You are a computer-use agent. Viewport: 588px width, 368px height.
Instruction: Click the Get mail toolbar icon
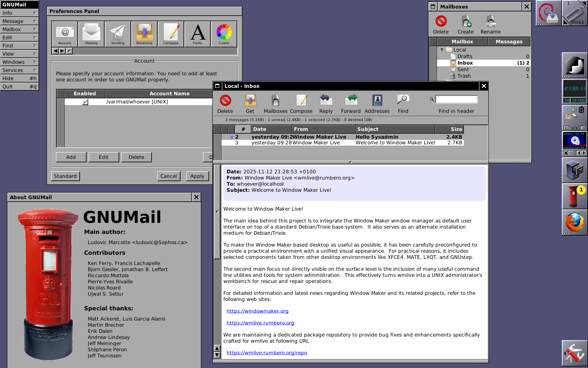click(x=250, y=101)
